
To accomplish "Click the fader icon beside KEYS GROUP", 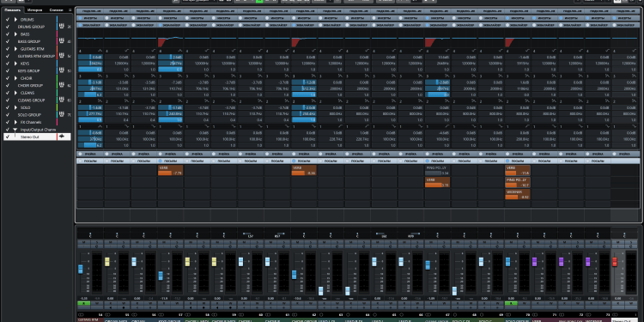I will click(x=62, y=70).
